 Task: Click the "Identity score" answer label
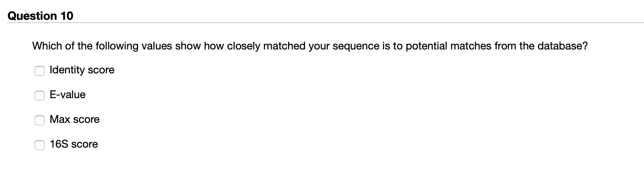[x=82, y=70]
